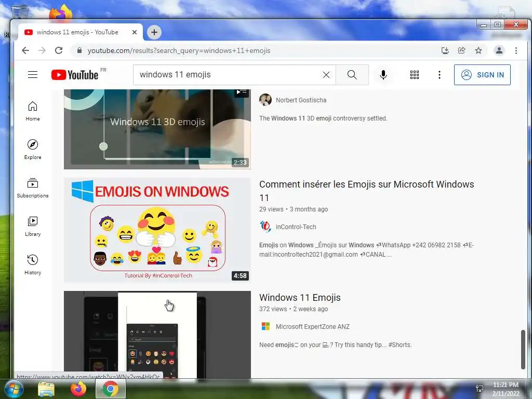Click the YouTube logo
The height and width of the screenshot is (399, 532).
75,75
